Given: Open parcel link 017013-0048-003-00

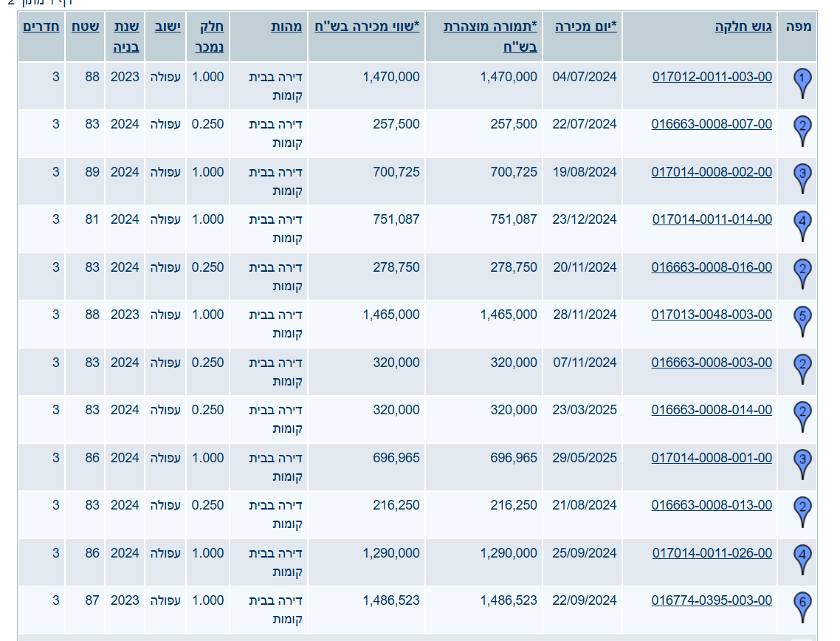Looking at the screenshot, I should pos(712,315).
